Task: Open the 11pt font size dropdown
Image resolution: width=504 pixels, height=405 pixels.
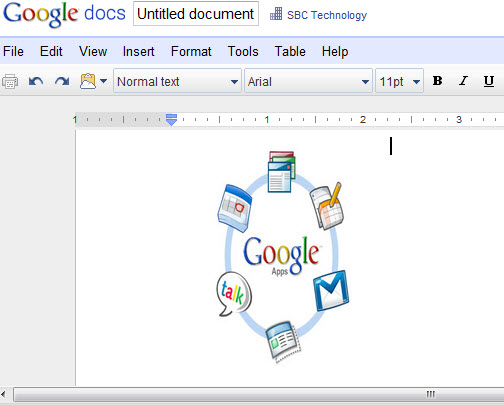Action: [399, 81]
